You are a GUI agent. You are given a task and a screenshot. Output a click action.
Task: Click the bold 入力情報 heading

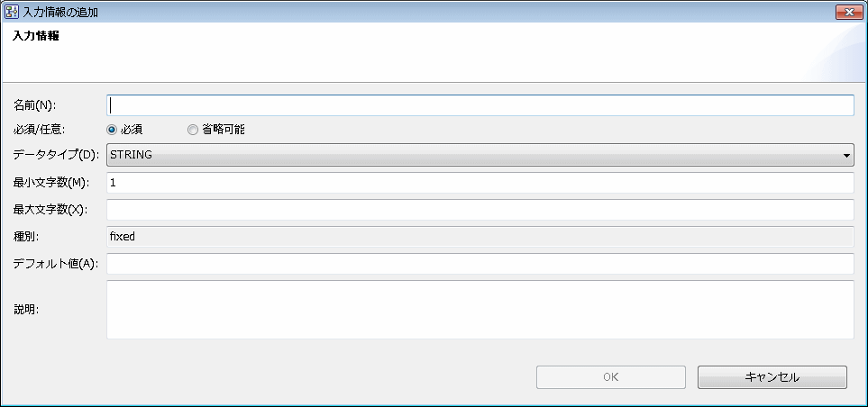click(x=36, y=37)
